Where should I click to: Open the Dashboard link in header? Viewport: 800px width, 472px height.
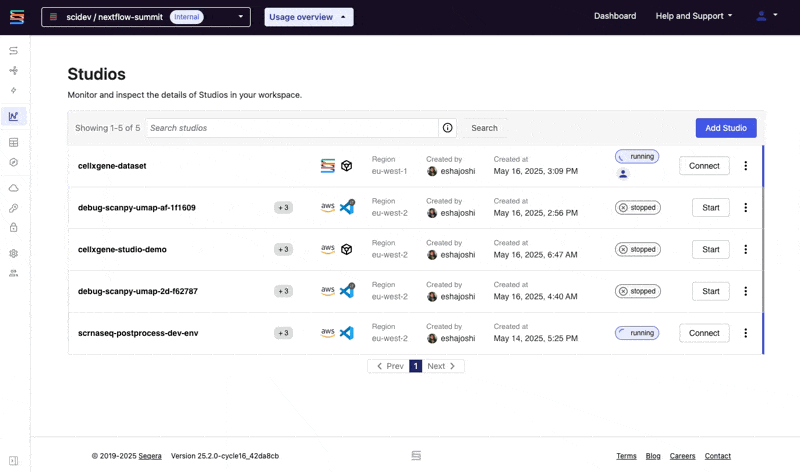614,16
